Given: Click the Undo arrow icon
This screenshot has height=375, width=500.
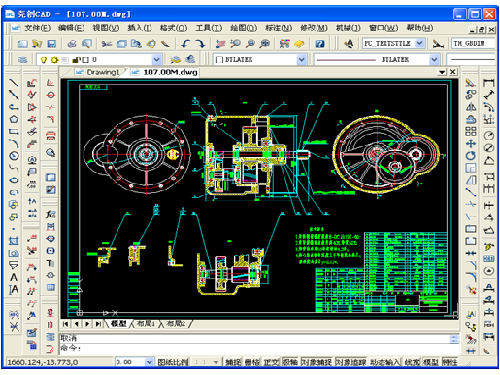Looking at the screenshot, I should point(186,44).
